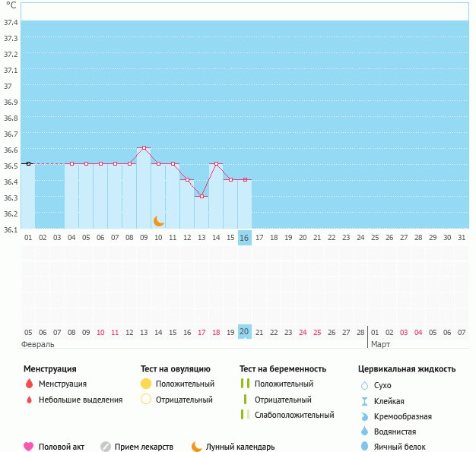Select the positive ovulation test yellow circle

click(146, 384)
